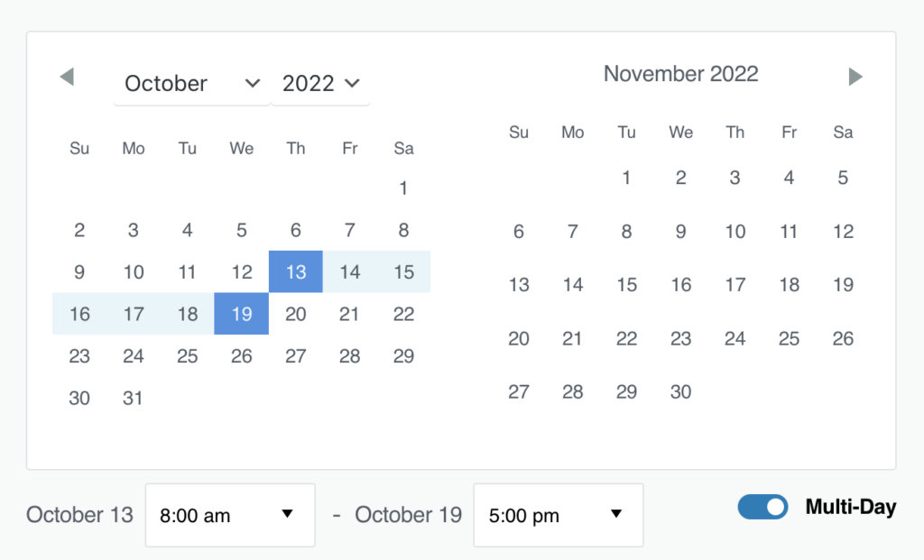Open the 2022 year dropdown
924x560 pixels.
tap(320, 83)
